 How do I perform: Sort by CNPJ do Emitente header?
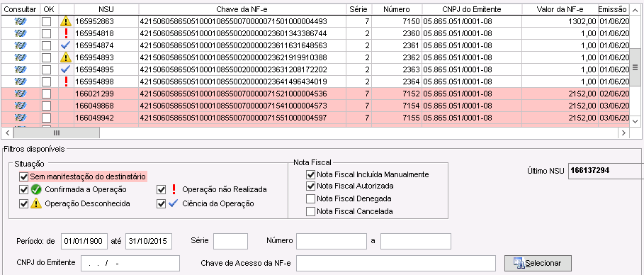point(472,9)
